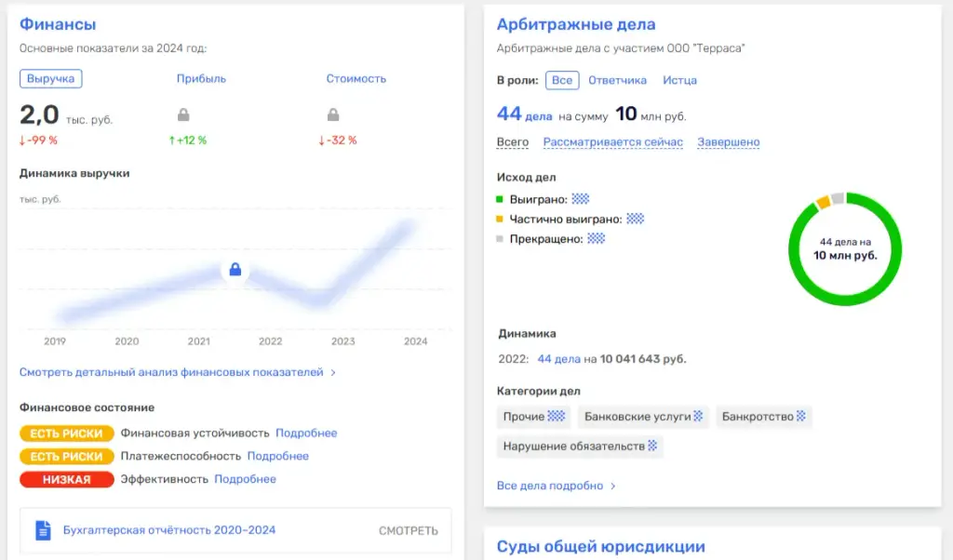Open Подробнее for Платежеспособность
The width and height of the screenshot is (953, 560).
coord(277,456)
